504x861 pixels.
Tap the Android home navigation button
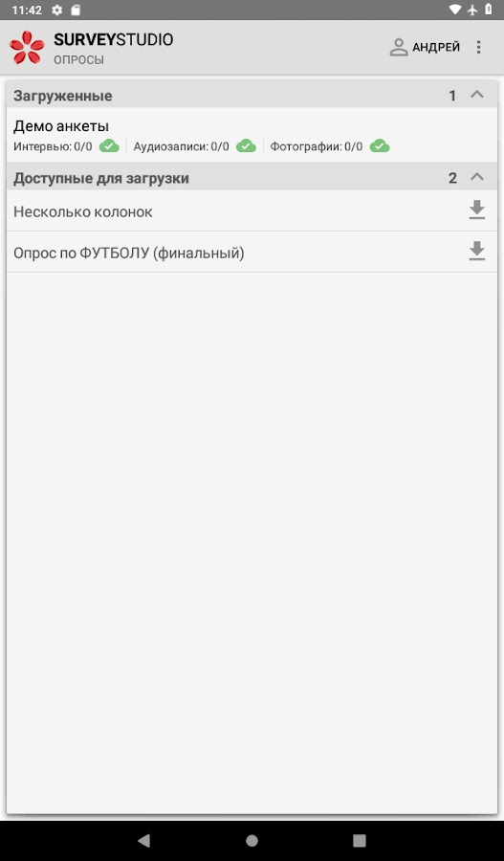coord(252,840)
